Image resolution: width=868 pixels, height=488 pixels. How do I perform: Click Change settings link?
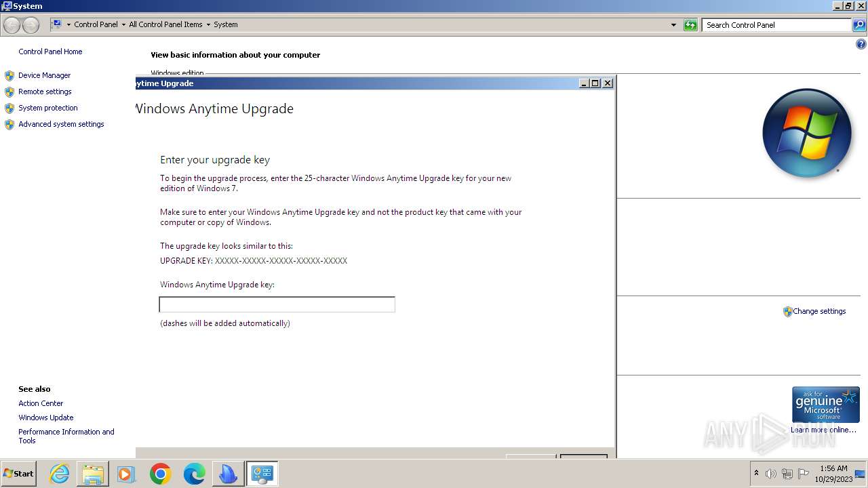coord(819,311)
